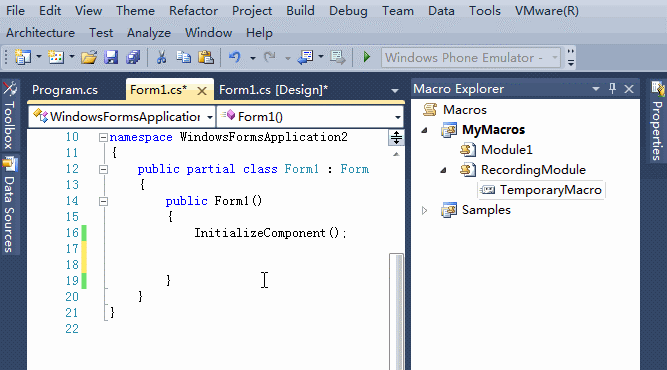Select RecordingModule in Macro Explorer
Viewport: 667px width, 370px height.
point(533,170)
